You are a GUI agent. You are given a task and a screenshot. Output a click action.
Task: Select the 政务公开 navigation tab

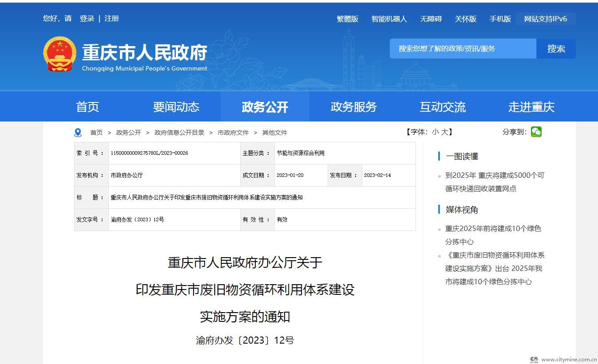point(265,107)
